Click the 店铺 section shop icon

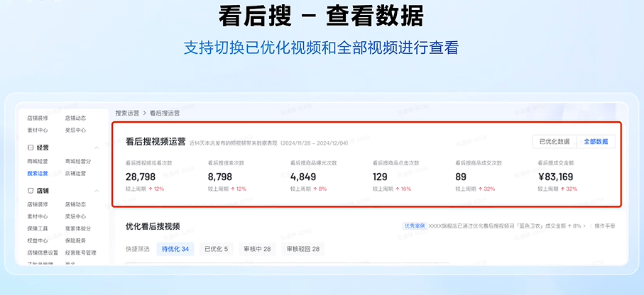31,190
